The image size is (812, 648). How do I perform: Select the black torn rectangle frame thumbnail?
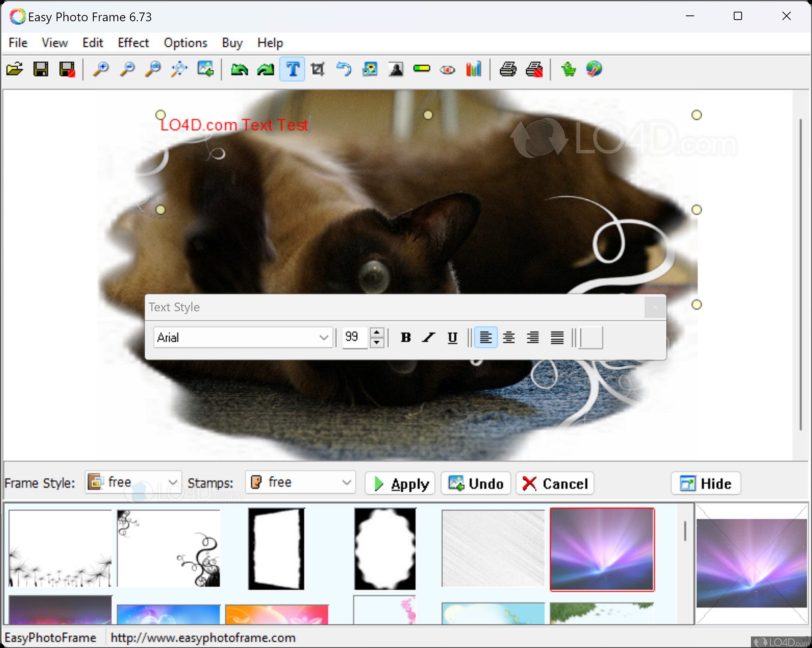click(x=276, y=548)
